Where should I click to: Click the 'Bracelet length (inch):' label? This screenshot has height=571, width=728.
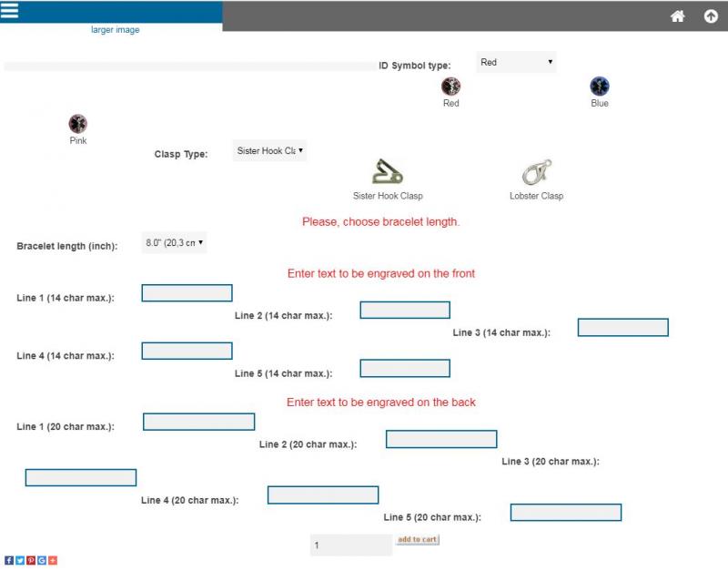[67, 246]
